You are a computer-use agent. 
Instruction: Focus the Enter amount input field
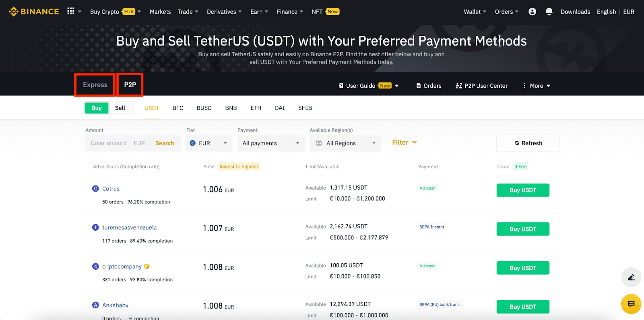[109, 143]
